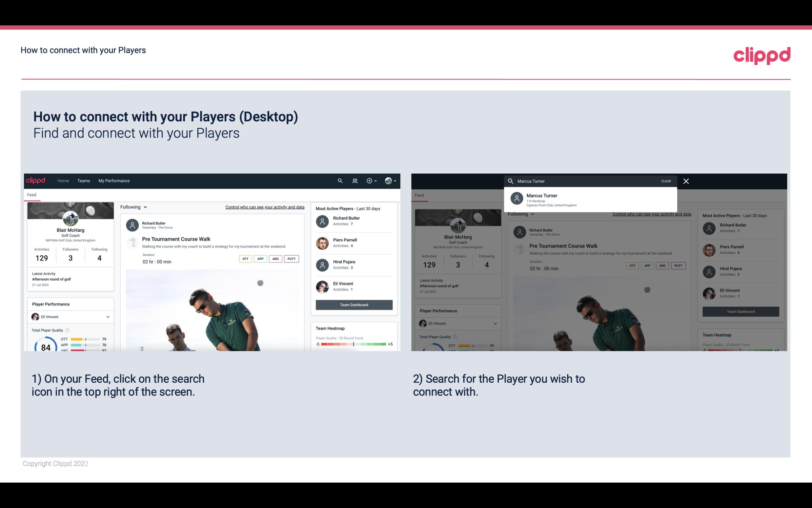Click the Team Dashboard button
812x508 pixels.
(354, 304)
